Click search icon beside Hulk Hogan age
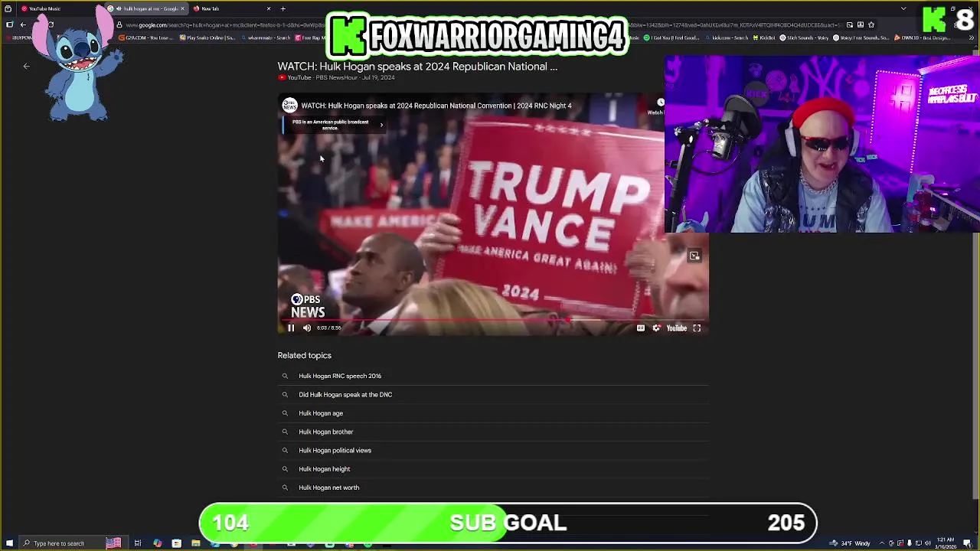 285,413
